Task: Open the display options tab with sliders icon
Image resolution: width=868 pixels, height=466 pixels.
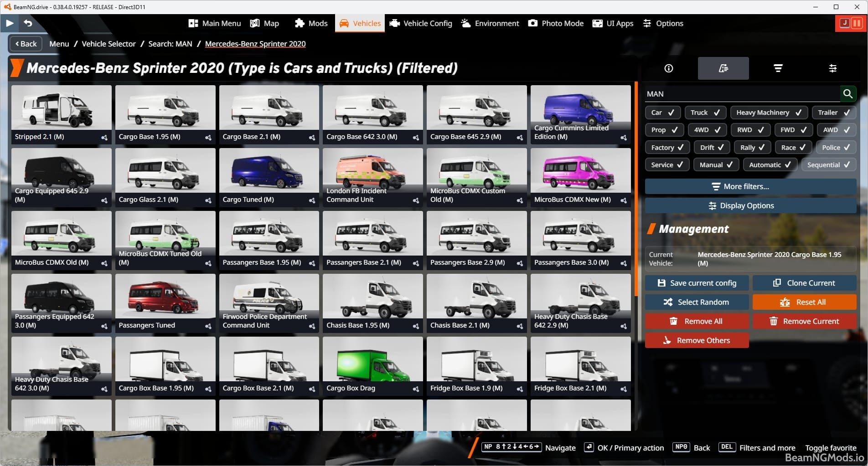Action: [x=833, y=68]
